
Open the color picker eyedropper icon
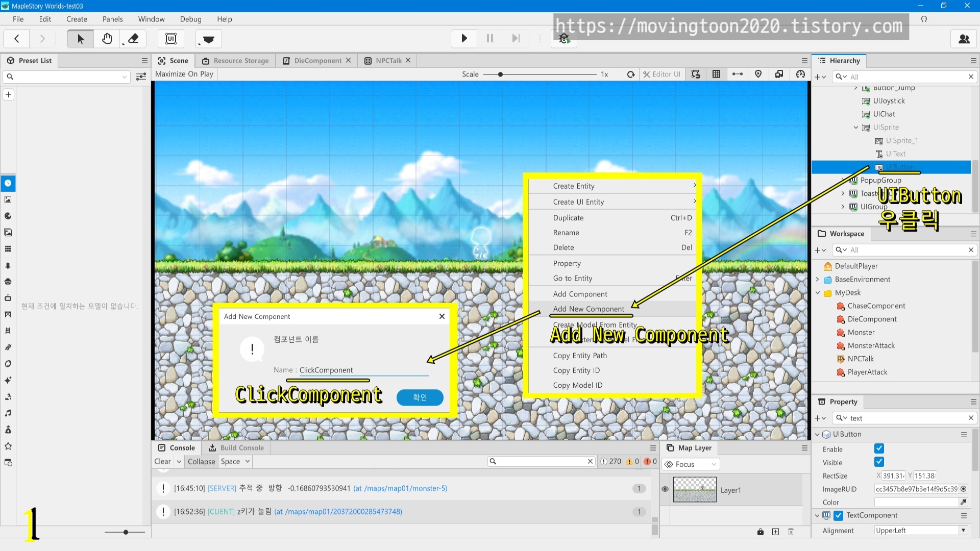pos(964,502)
